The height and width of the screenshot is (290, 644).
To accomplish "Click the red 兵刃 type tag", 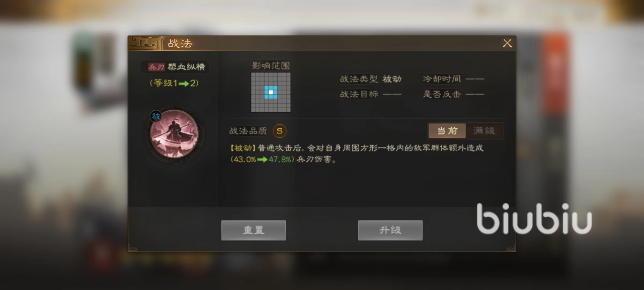I will coord(156,67).
